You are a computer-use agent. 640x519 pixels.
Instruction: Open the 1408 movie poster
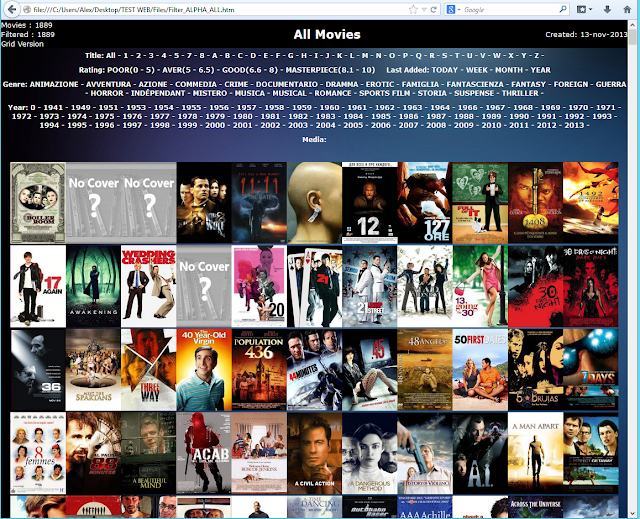(x=536, y=203)
